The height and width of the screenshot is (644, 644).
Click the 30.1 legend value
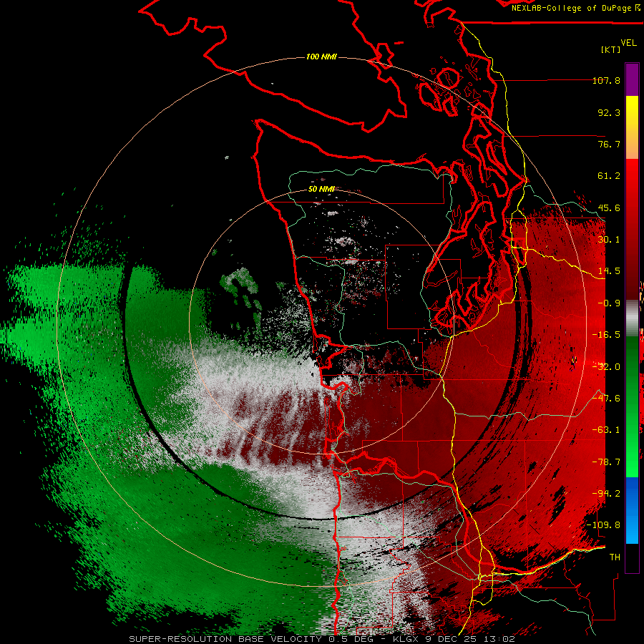click(609, 240)
